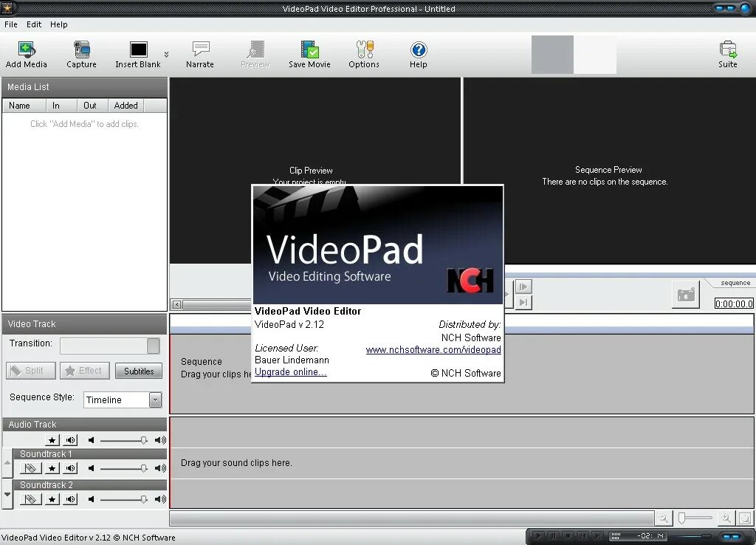Click the previous-track button in bottom media bar
The width and height of the screenshot is (756, 545).
coord(583,535)
